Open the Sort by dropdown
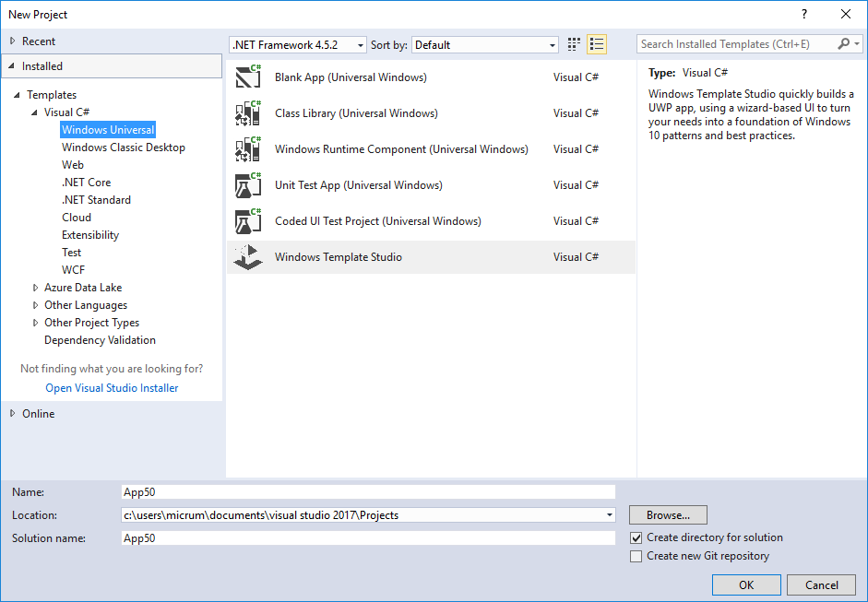 [552, 44]
